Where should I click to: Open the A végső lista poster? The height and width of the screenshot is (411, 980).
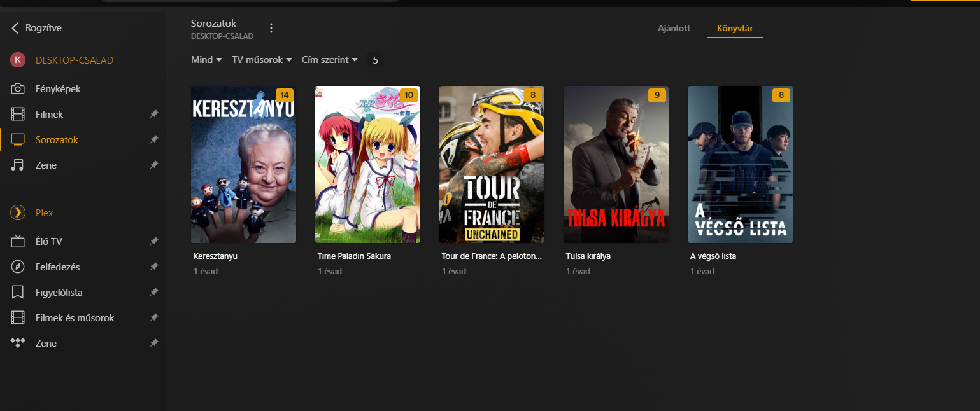point(740,164)
